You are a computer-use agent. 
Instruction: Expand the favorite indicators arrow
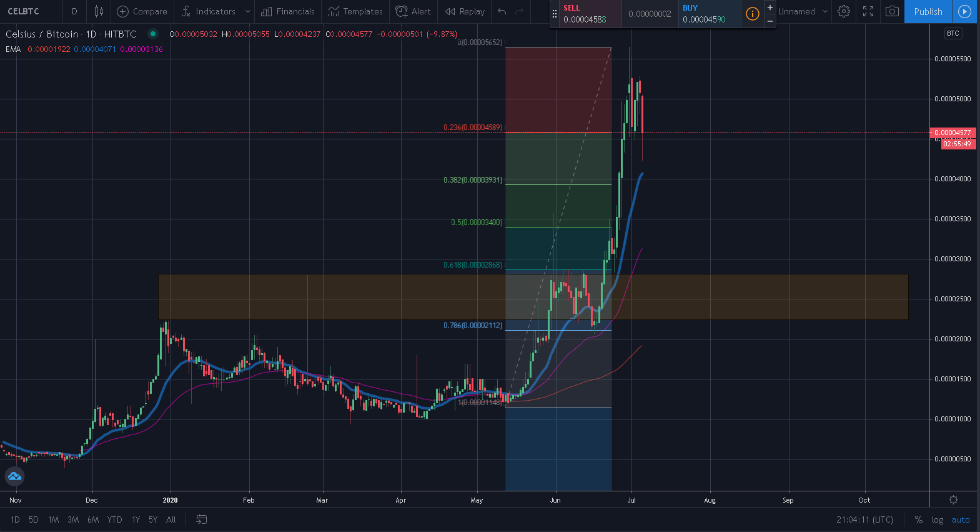point(248,11)
